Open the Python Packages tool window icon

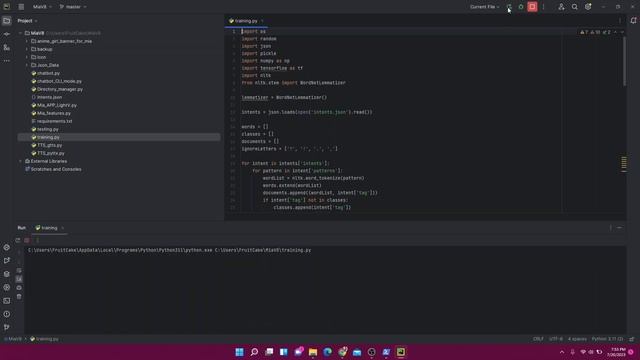7,274
